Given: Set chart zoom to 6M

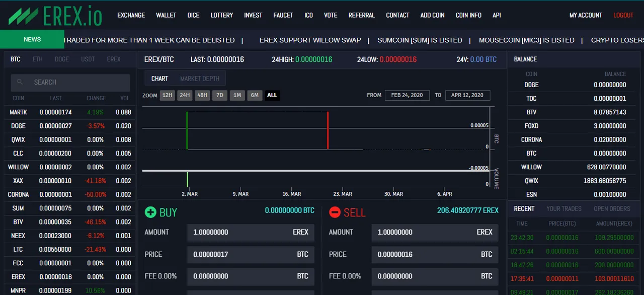Looking at the screenshot, I should pyautogui.click(x=255, y=95).
